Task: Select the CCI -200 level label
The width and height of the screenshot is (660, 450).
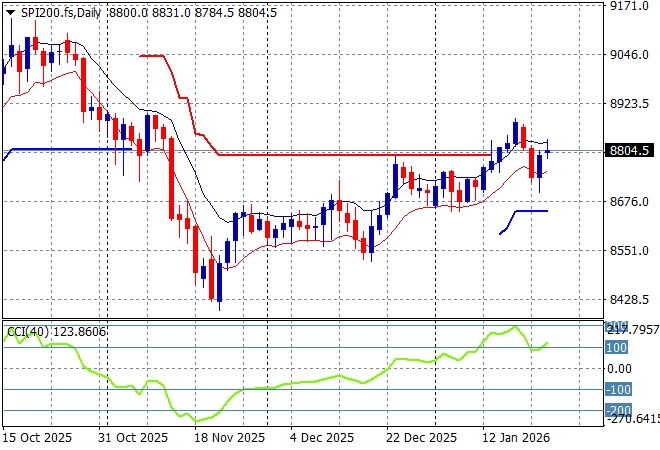Action: (x=617, y=410)
